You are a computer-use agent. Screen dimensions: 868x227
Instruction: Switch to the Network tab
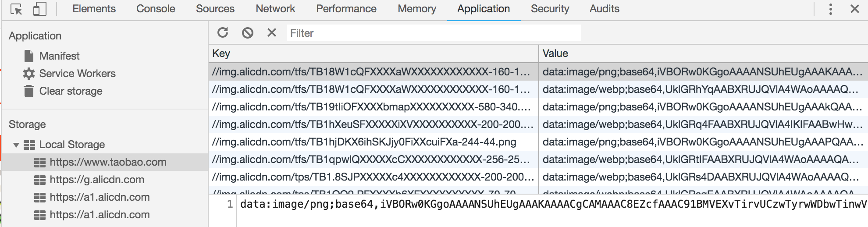pos(275,9)
